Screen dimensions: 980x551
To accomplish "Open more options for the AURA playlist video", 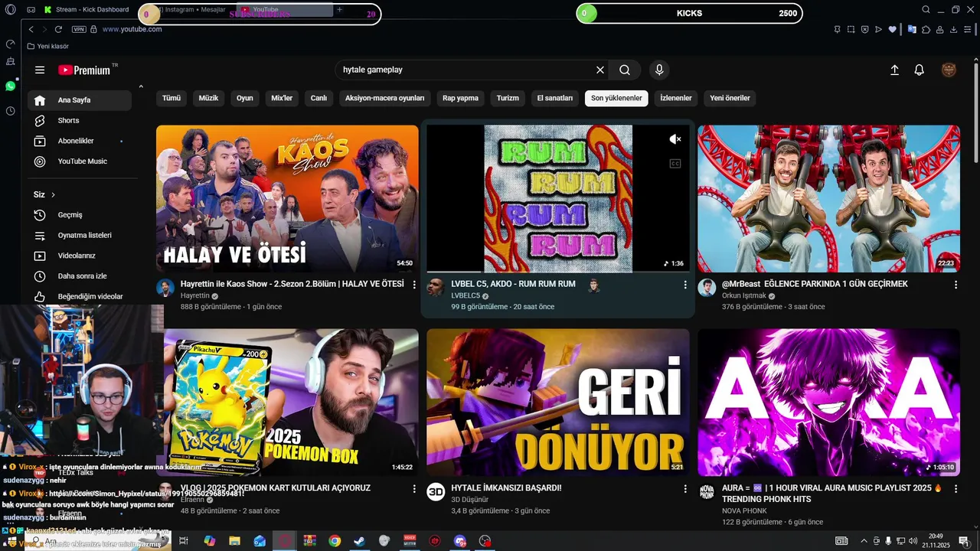I will click(x=955, y=488).
